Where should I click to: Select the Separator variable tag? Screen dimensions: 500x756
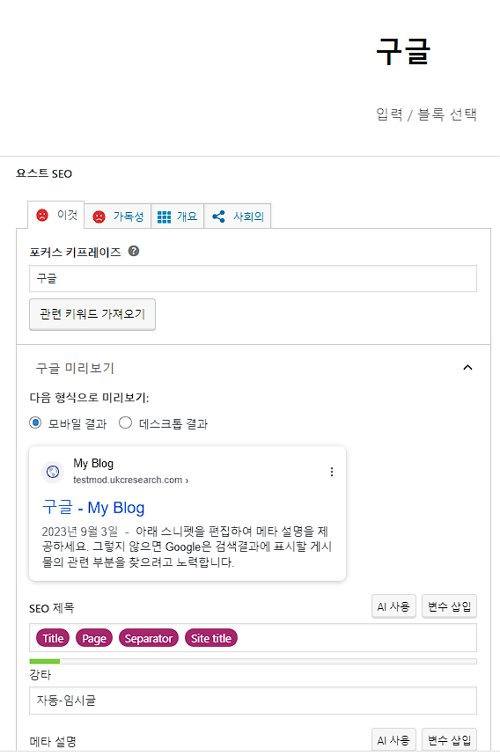pyautogui.click(x=149, y=638)
